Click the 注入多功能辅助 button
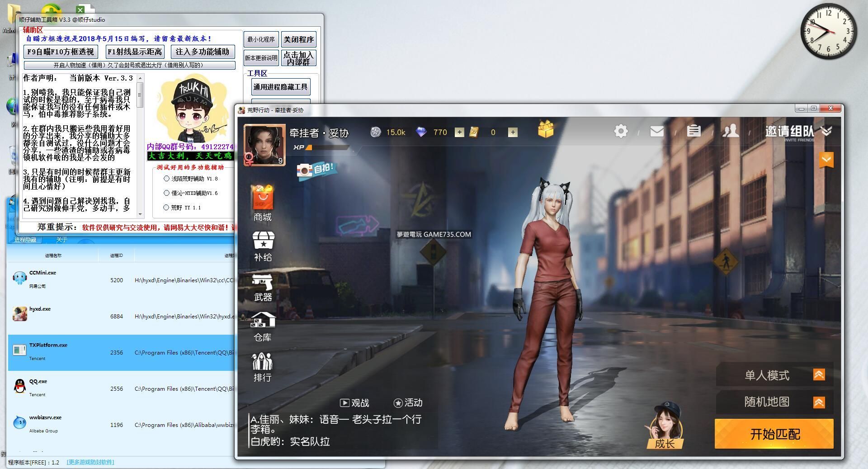The image size is (868, 469). click(x=203, y=52)
